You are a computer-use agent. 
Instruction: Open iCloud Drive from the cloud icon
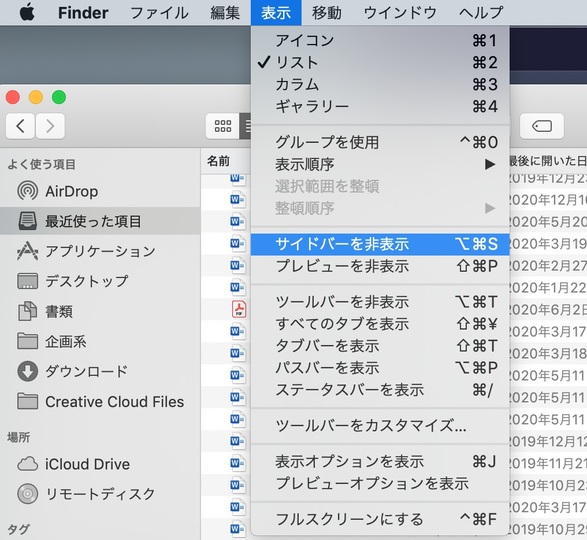point(27,464)
